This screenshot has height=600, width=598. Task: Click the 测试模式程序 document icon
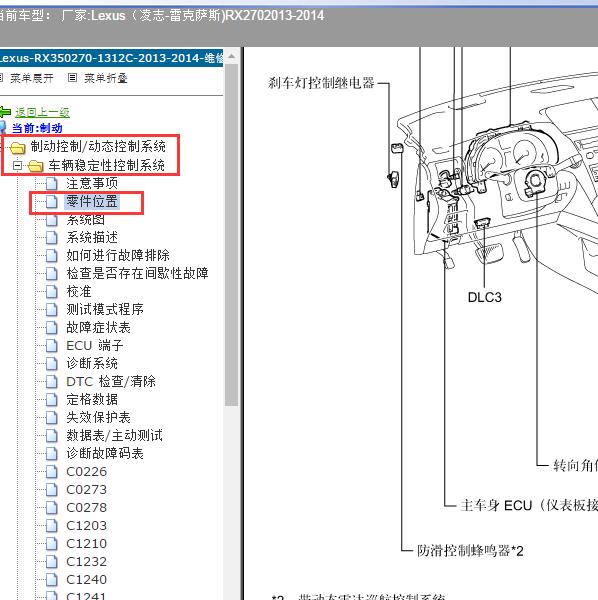[52, 310]
